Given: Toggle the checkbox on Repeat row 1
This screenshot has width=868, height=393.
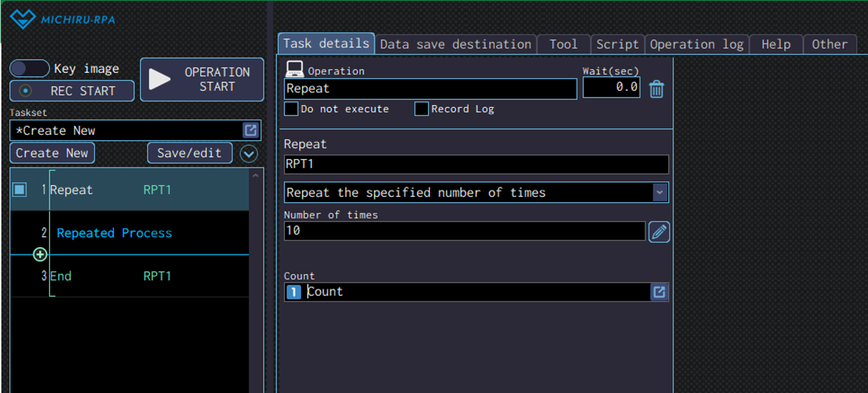Looking at the screenshot, I should 20,189.
